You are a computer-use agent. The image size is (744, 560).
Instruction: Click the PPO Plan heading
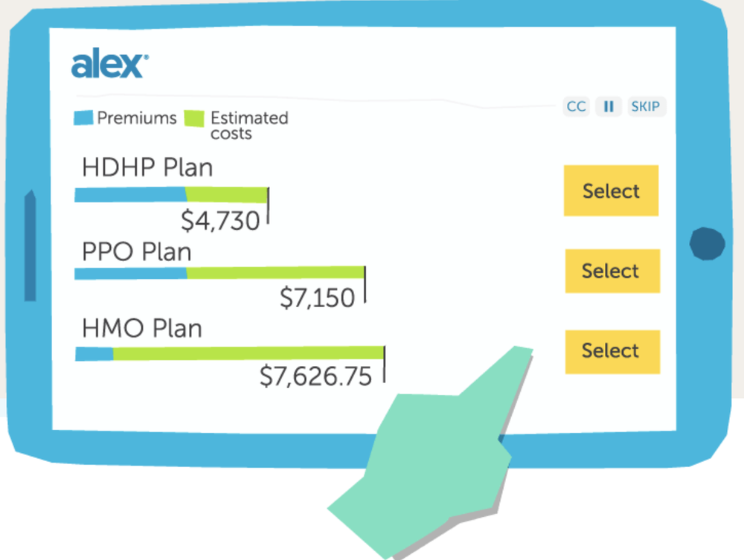[137, 252]
